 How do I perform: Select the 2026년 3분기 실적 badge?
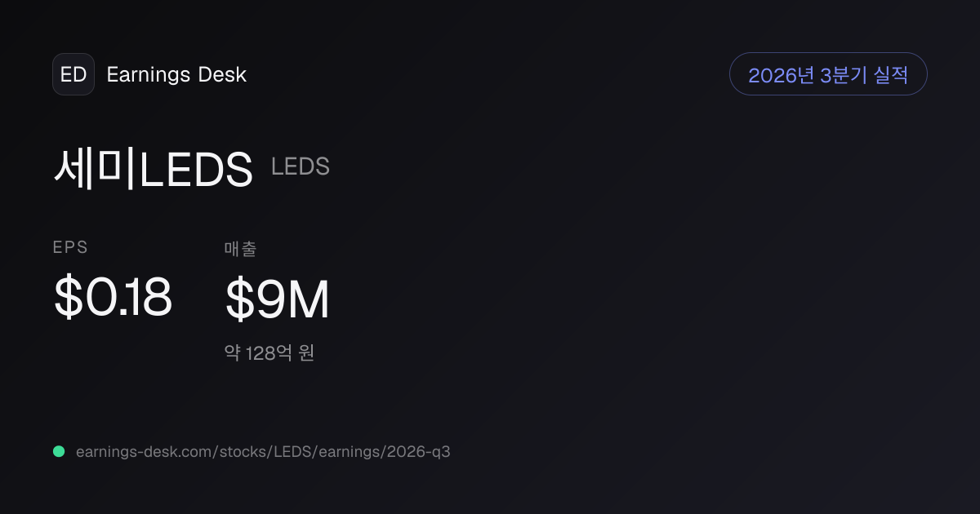pyautogui.click(x=828, y=74)
